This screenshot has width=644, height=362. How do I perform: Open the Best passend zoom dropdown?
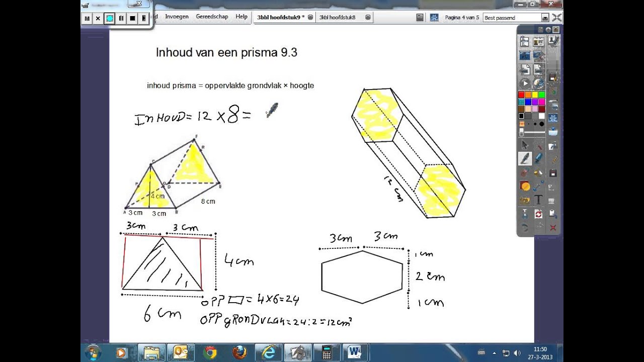tap(545, 18)
